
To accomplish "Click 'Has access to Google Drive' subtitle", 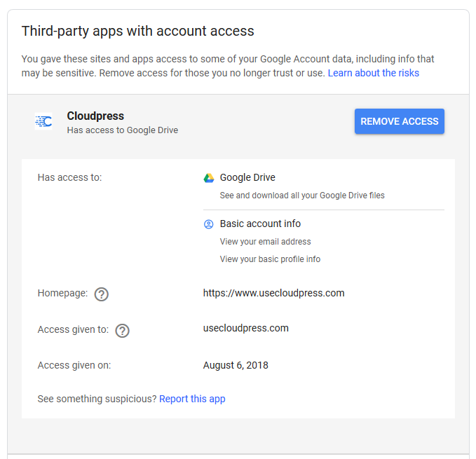I will click(123, 130).
